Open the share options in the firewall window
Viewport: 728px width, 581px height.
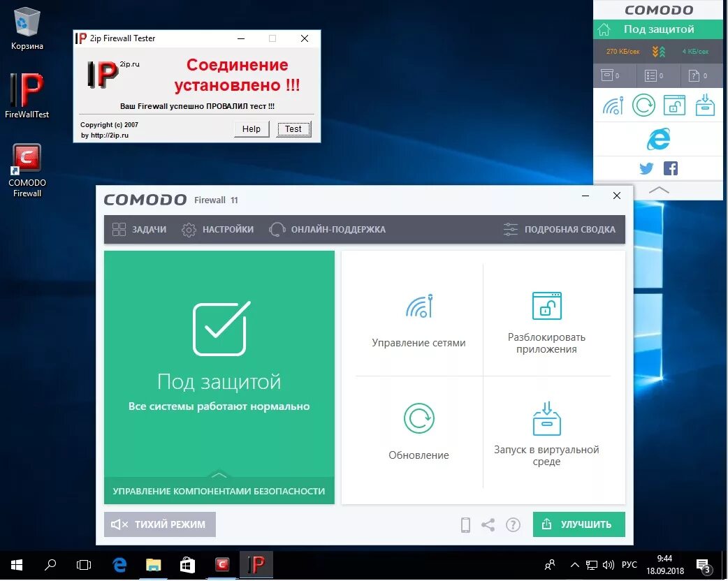(x=489, y=524)
